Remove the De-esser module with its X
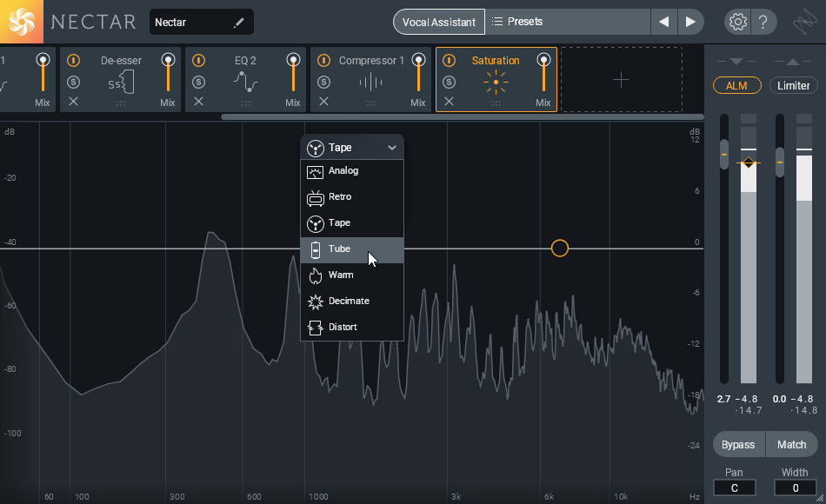 click(73, 101)
